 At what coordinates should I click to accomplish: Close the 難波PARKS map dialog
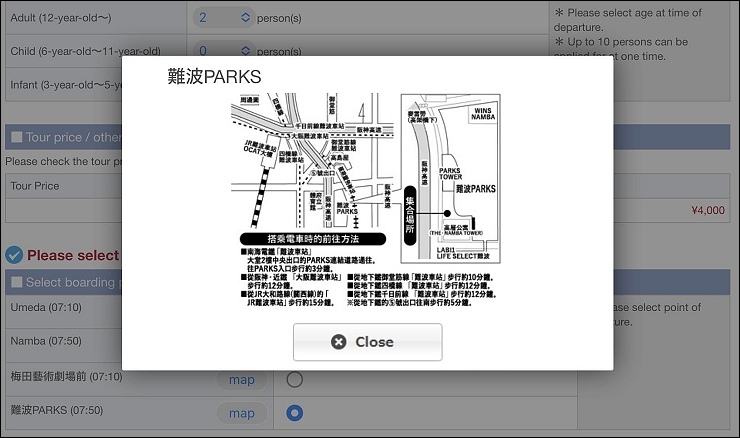pyautogui.click(x=368, y=342)
